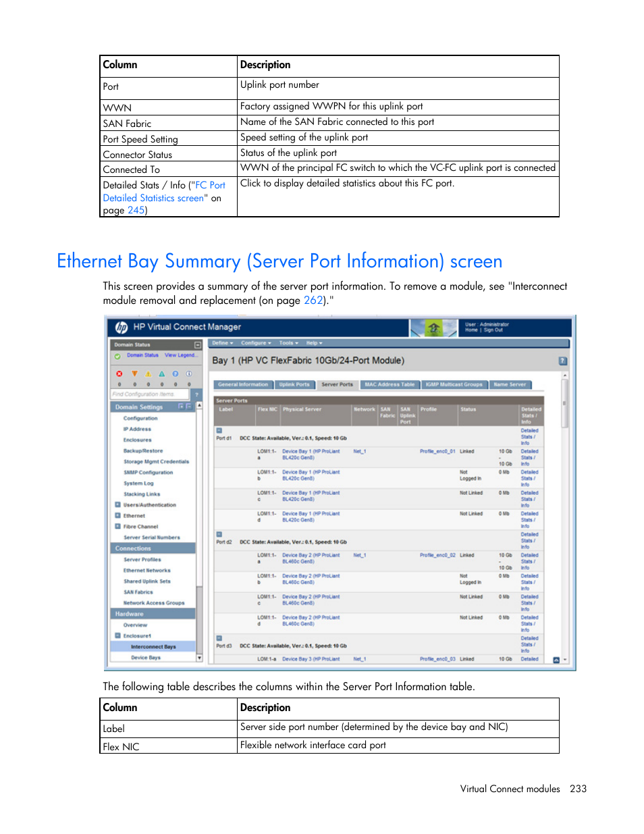
Task: Open Shared Uplink Sets item
Action: [x=147, y=581]
